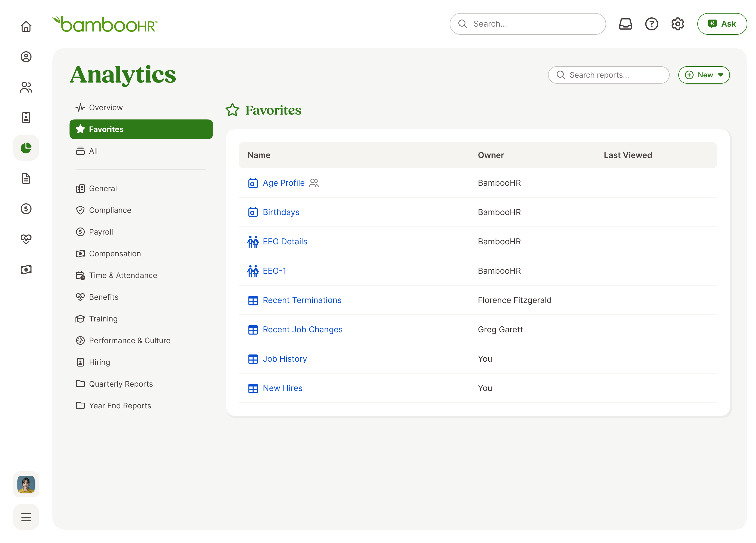Screen dimensions: 756x543
Task: Open the Age Profile report
Action: pos(283,183)
